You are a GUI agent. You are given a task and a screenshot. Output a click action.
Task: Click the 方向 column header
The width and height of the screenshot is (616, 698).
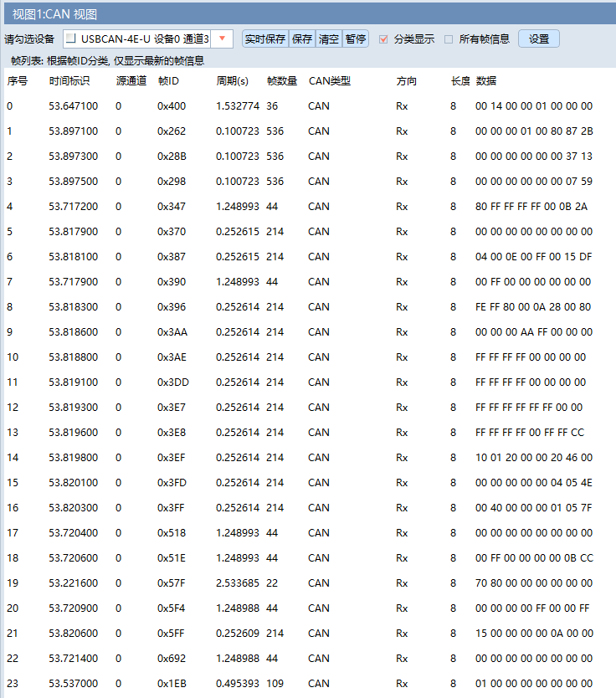coord(407,80)
